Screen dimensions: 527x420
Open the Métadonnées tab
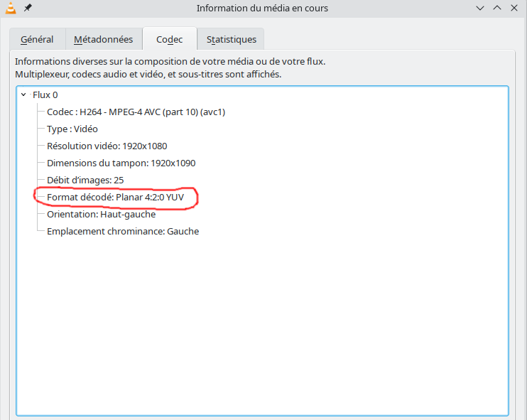(x=104, y=39)
